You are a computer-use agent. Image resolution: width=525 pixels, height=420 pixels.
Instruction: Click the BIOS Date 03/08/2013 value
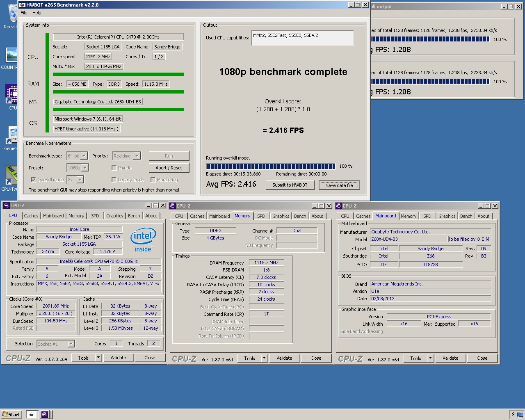[430, 299]
